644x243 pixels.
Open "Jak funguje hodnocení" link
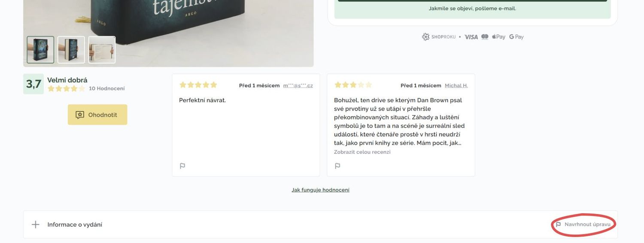tap(320, 190)
